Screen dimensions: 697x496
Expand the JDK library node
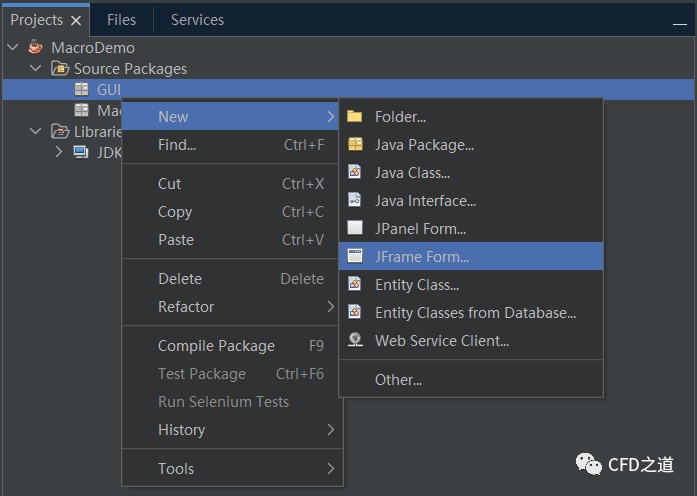coord(58,152)
